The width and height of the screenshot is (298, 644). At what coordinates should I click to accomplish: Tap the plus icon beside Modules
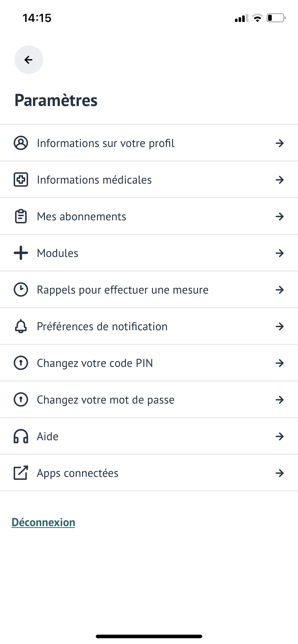coord(21,253)
